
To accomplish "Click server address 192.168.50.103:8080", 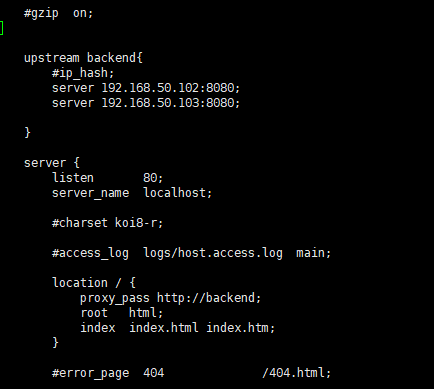I will click(x=171, y=103).
